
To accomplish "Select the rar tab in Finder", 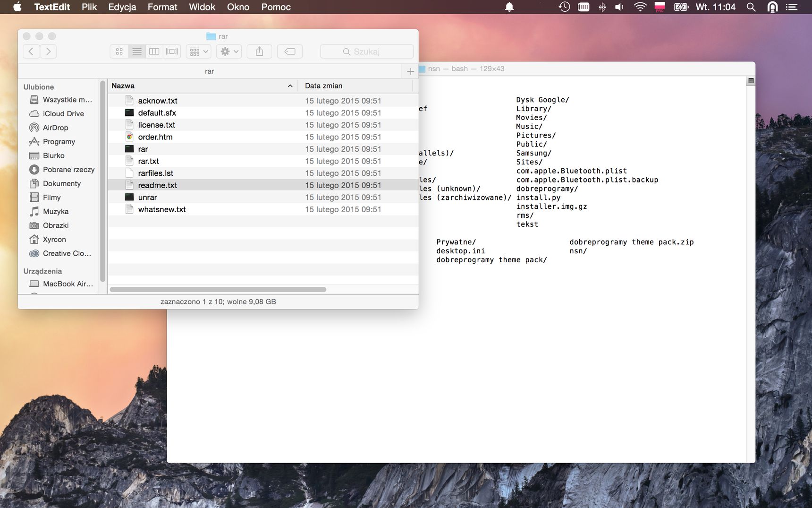I will coord(210,71).
